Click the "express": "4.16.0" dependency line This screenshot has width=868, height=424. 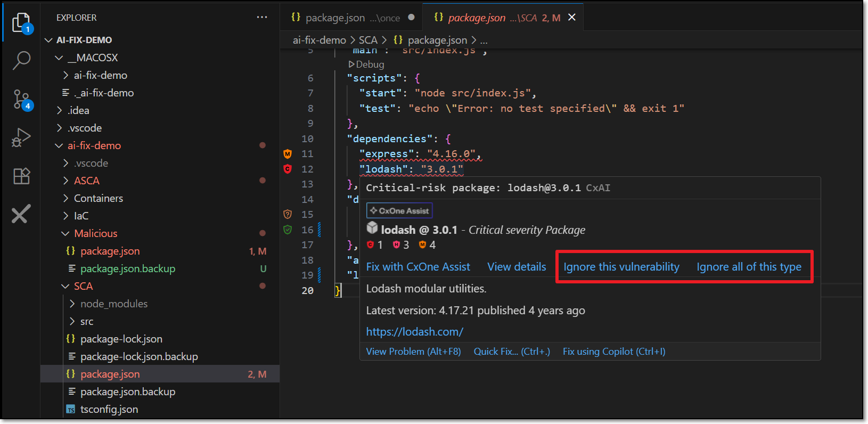click(420, 154)
